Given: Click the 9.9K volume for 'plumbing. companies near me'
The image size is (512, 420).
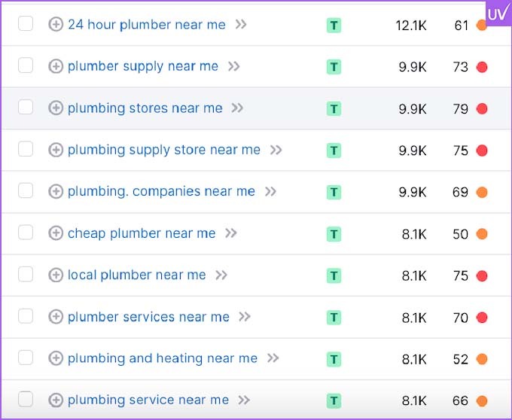Looking at the screenshot, I should tap(413, 192).
